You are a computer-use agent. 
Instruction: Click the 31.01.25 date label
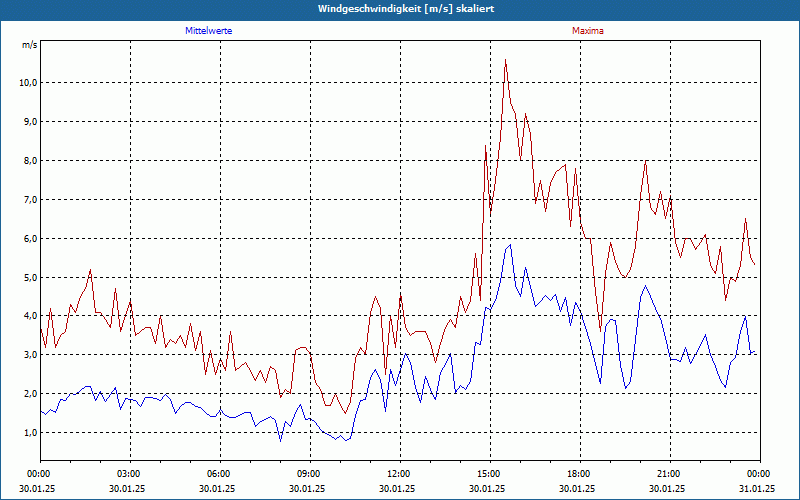[x=757, y=488]
